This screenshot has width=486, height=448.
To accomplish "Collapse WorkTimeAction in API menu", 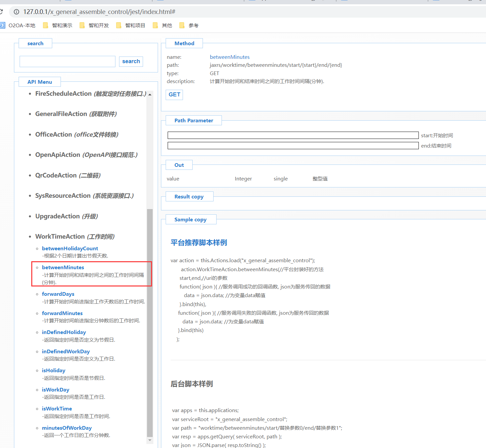I will (75, 237).
